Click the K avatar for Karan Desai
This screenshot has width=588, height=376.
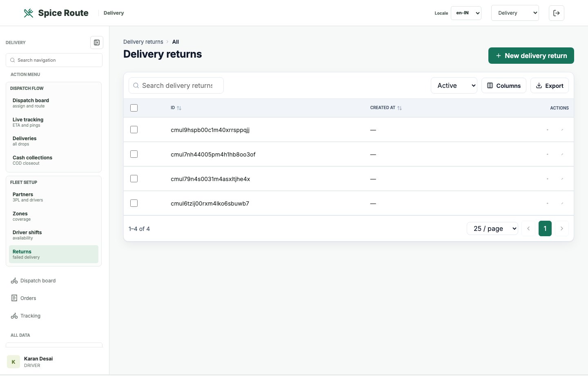point(13,362)
